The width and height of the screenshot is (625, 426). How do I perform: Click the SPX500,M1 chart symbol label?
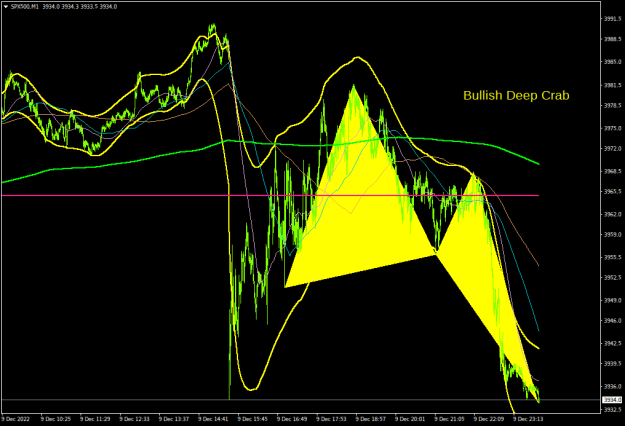click(x=24, y=7)
